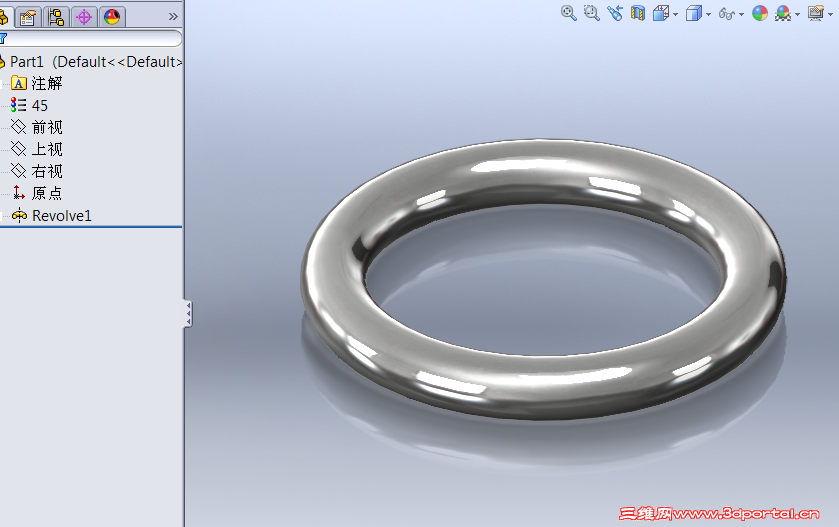Viewport: 839px width, 527px height.
Task: Click the Hide/Show Items glasses icon
Action: pyautogui.click(x=727, y=13)
